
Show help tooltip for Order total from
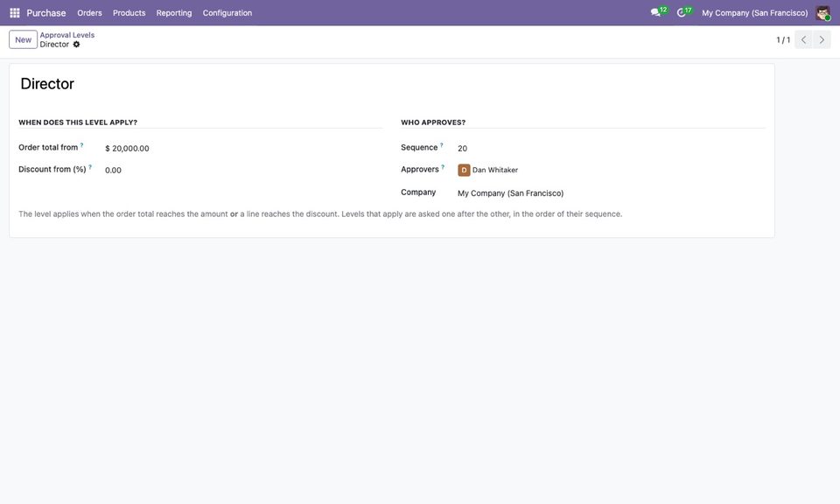pos(82,145)
